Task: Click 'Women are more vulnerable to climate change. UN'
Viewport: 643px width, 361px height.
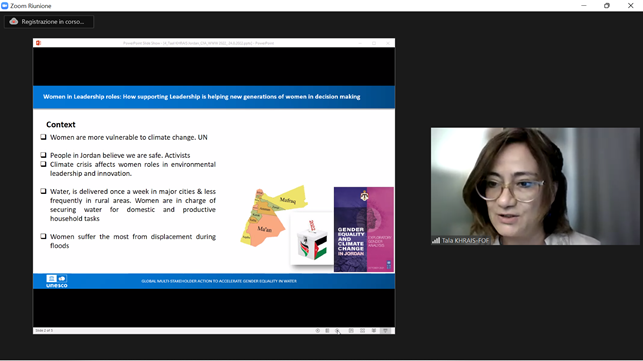Action: click(129, 137)
